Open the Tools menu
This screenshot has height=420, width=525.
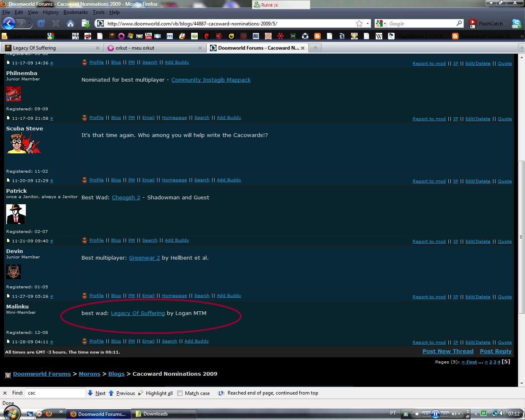(98, 12)
